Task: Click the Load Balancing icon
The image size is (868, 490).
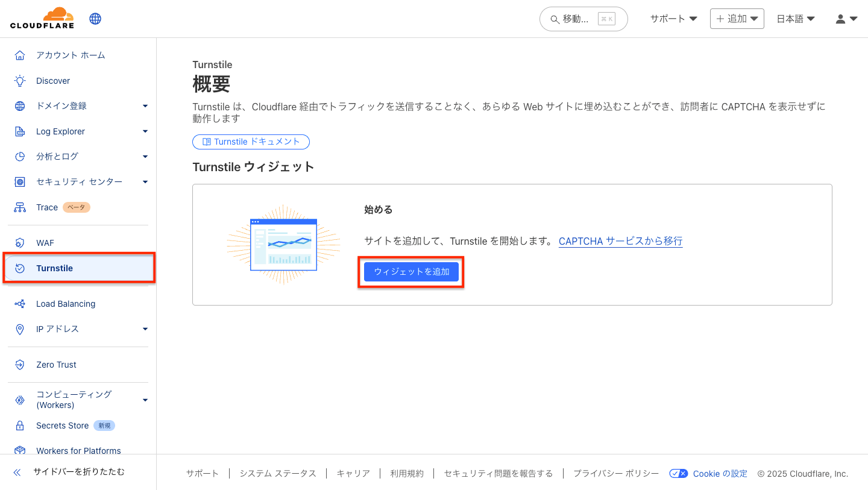Action: click(x=19, y=303)
